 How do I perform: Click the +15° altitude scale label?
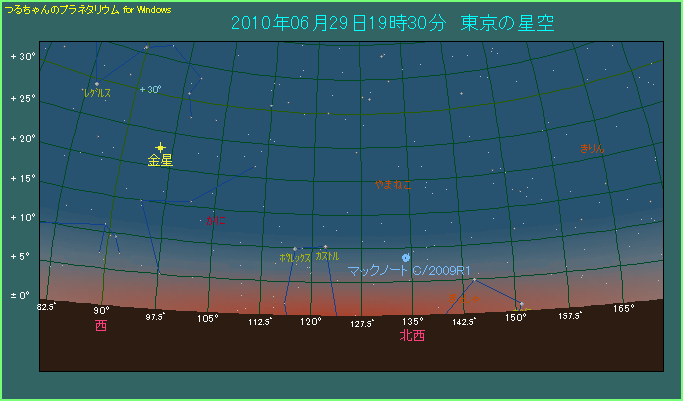tap(23, 179)
